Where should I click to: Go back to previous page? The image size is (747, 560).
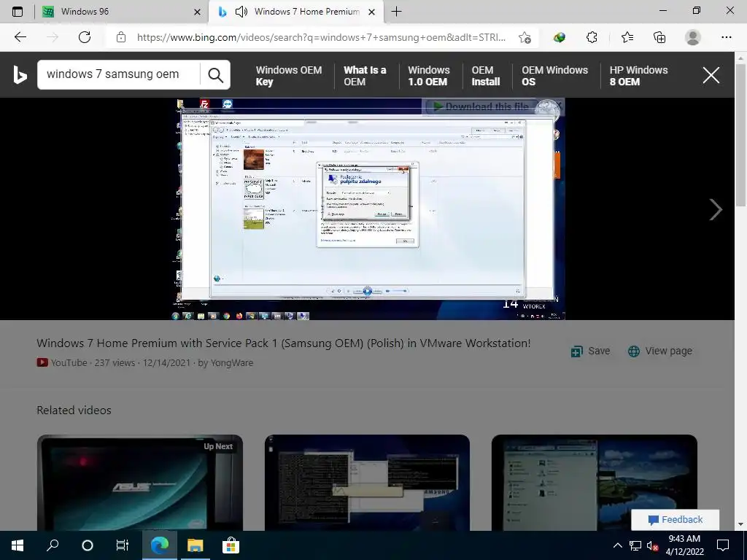(x=20, y=37)
